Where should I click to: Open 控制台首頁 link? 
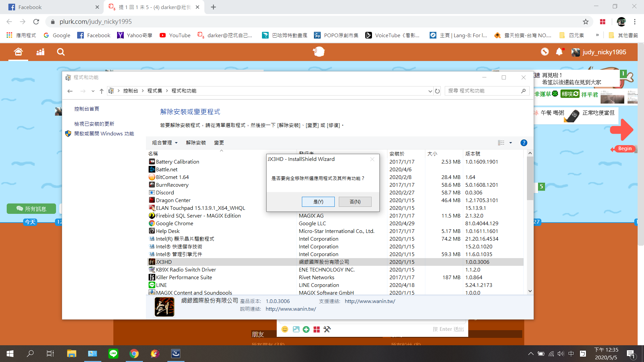point(87,109)
